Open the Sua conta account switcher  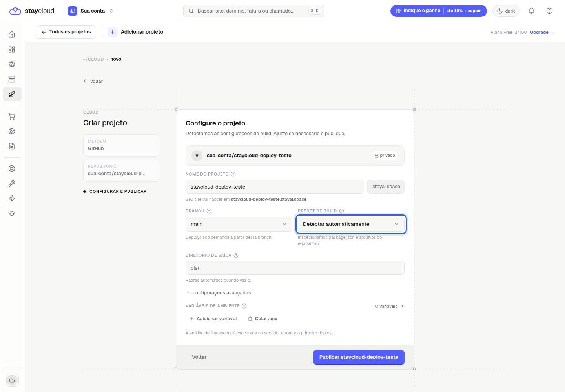(91, 11)
